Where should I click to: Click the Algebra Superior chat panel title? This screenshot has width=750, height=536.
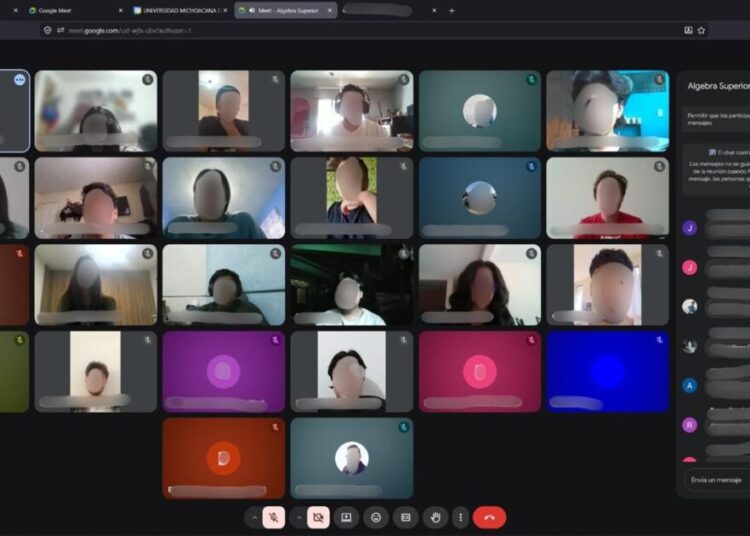[x=718, y=86]
